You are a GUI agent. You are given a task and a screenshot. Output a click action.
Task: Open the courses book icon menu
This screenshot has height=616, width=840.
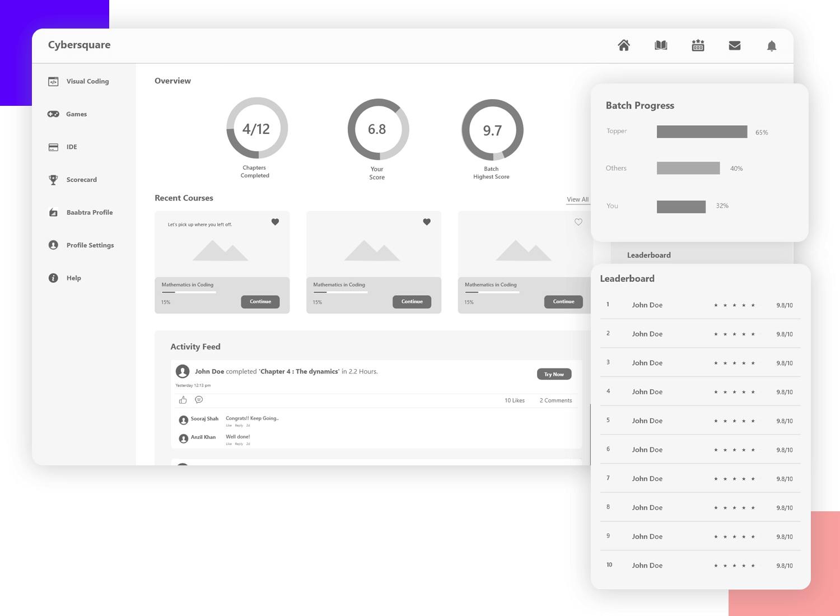pyautogui.click(x=661, y=45)
